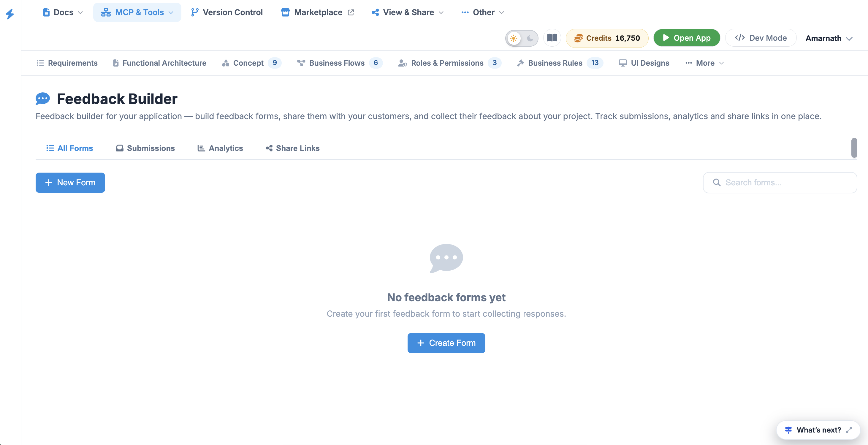Screen dimensions: 868x445
Task: Open the documentation book icon
Action: [x=552, y=38]
